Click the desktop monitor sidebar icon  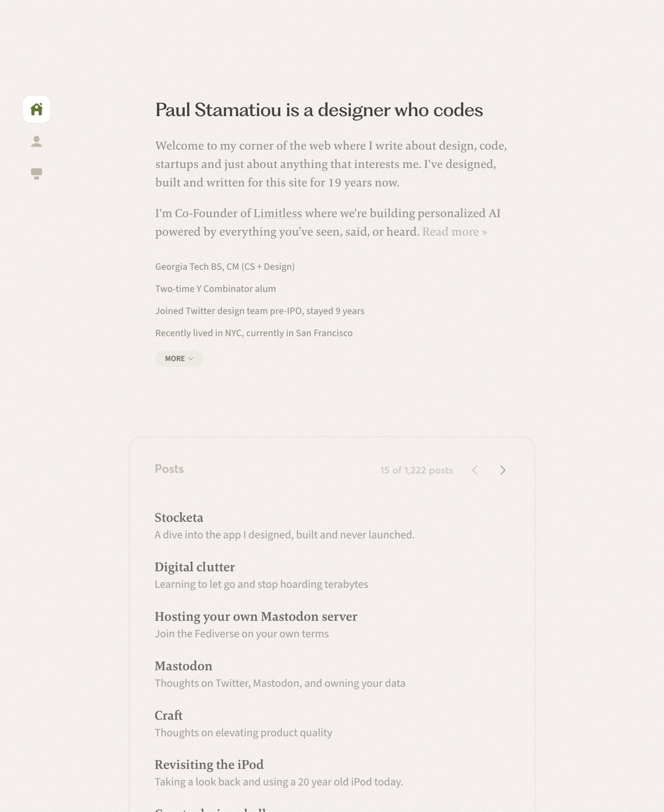pyautogui.click(x=36, y=174)
